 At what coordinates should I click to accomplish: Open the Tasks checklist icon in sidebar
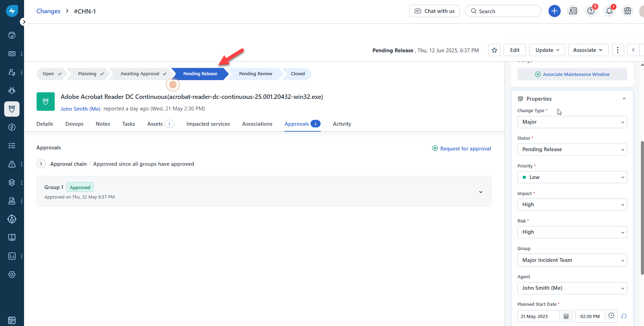point(12,146)
